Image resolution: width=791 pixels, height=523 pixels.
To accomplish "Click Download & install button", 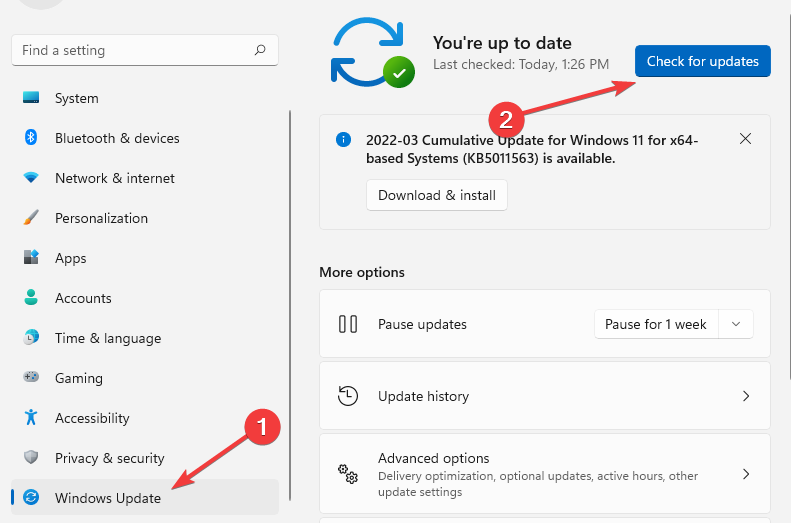I will [437, 195].
